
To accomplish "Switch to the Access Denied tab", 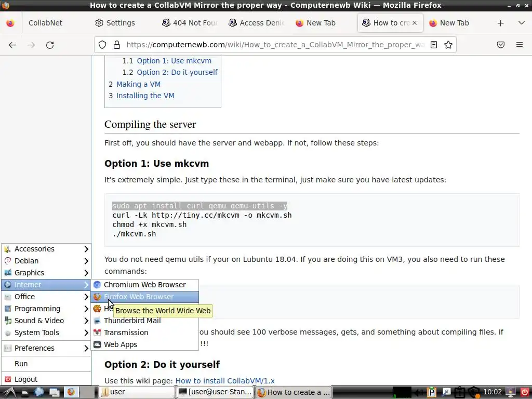I will (x=257, y=23).
